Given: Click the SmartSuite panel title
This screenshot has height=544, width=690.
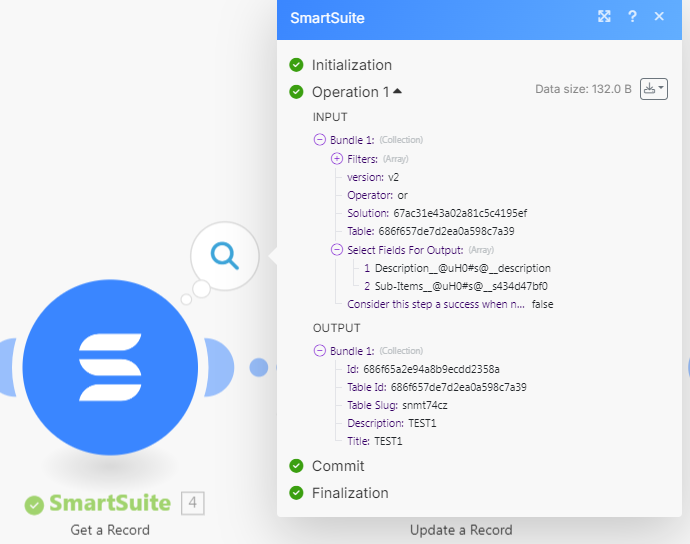Looking at the screenshot, I should (x=327, y=18).
